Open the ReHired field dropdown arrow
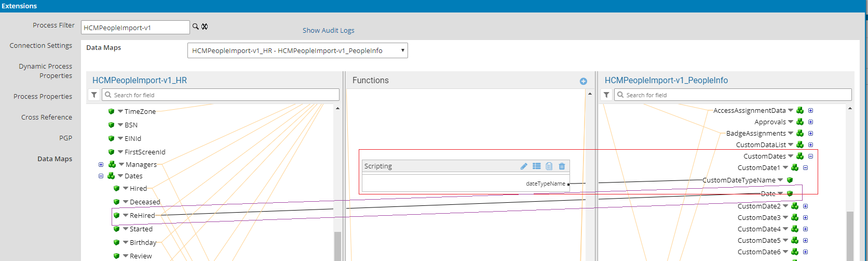The height and width of the screenshot is (261, 868). (x=126, y=215)
